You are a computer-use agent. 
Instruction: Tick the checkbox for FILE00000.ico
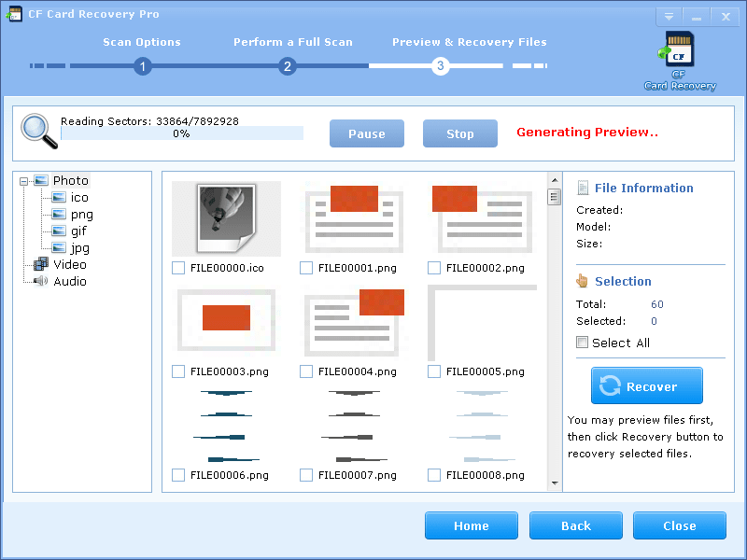pos(178,268)
